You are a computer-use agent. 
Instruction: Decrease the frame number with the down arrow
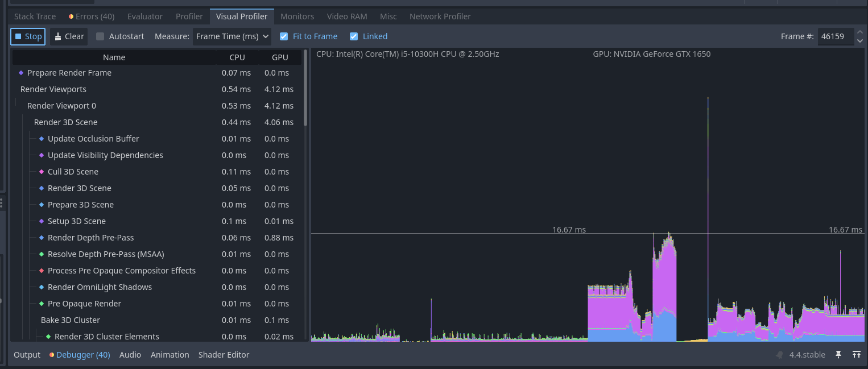click(859, 40)
